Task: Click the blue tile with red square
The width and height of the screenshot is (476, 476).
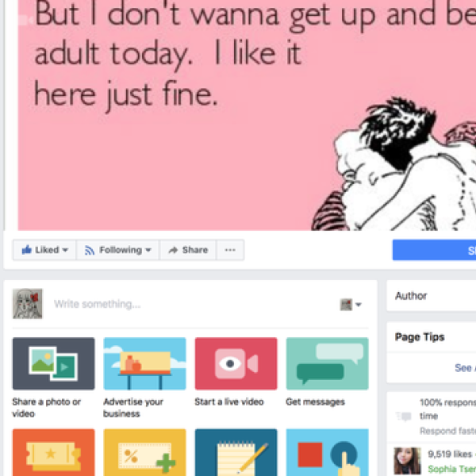Action: point(327,452)
